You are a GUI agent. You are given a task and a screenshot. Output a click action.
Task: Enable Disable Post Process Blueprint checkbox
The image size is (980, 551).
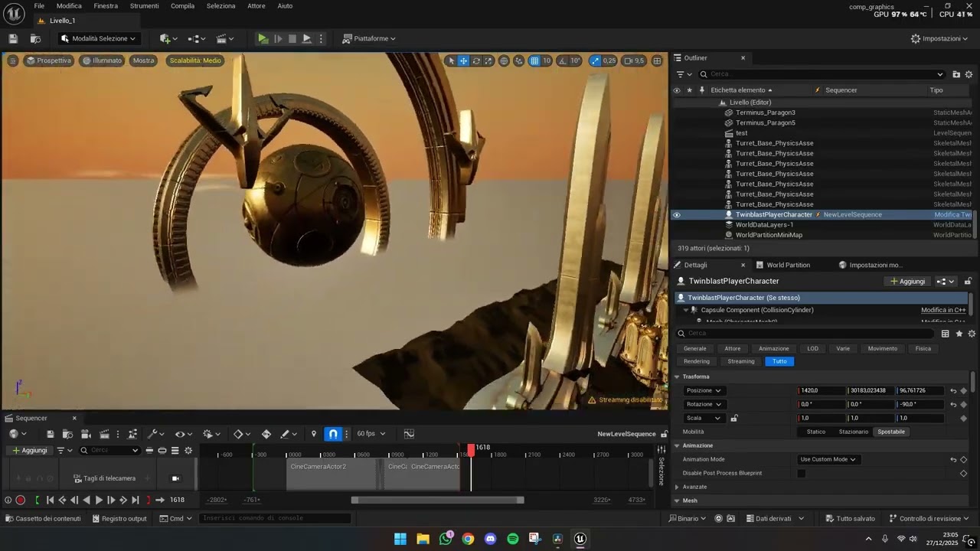[802, 473]
